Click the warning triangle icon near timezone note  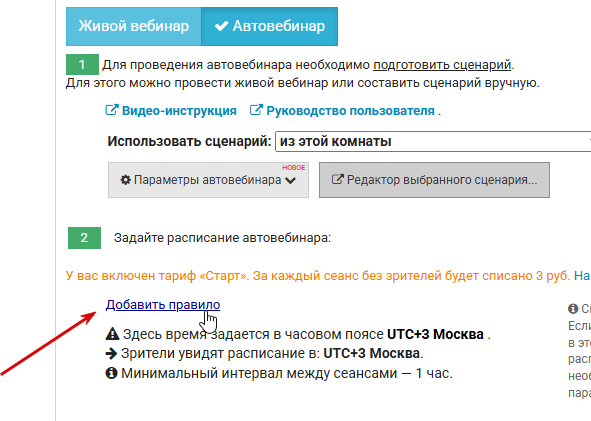pyautogui.click(x=112, y=334)
